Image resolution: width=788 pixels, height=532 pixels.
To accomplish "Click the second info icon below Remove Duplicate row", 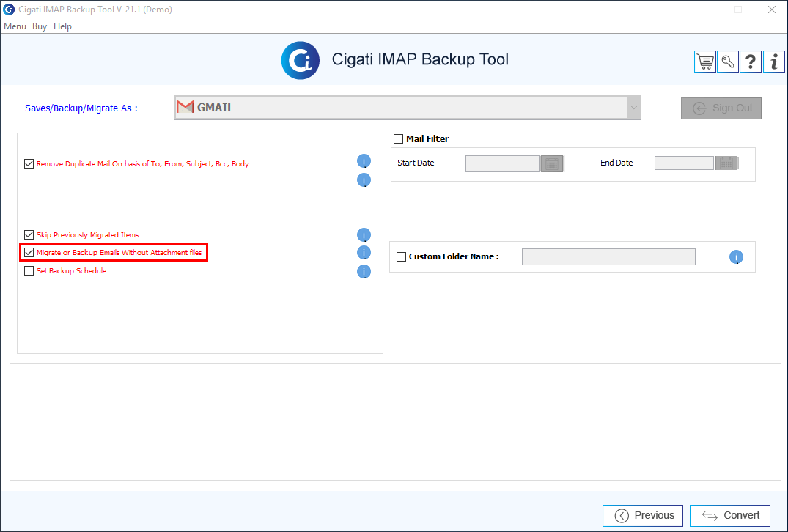I will click(364, 180).
